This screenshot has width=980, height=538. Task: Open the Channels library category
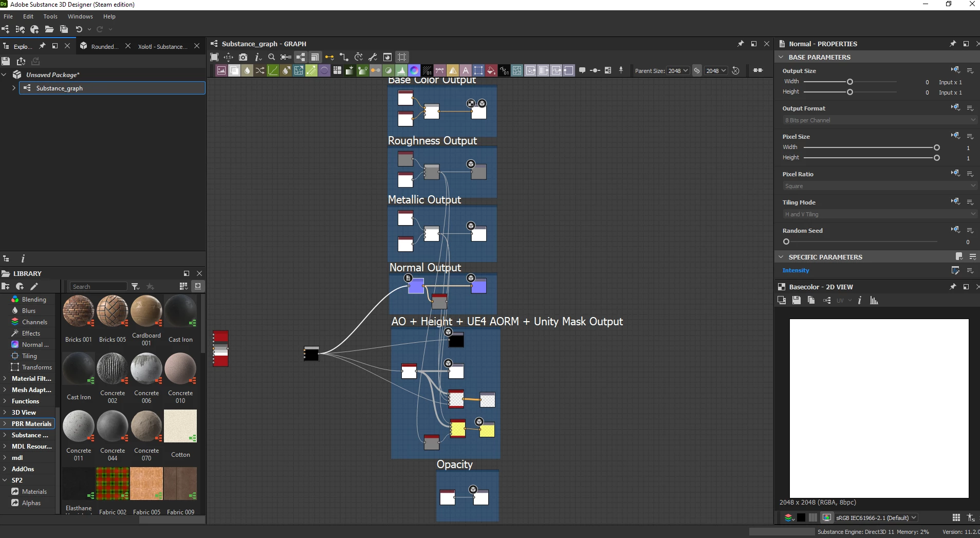(34, 322)
